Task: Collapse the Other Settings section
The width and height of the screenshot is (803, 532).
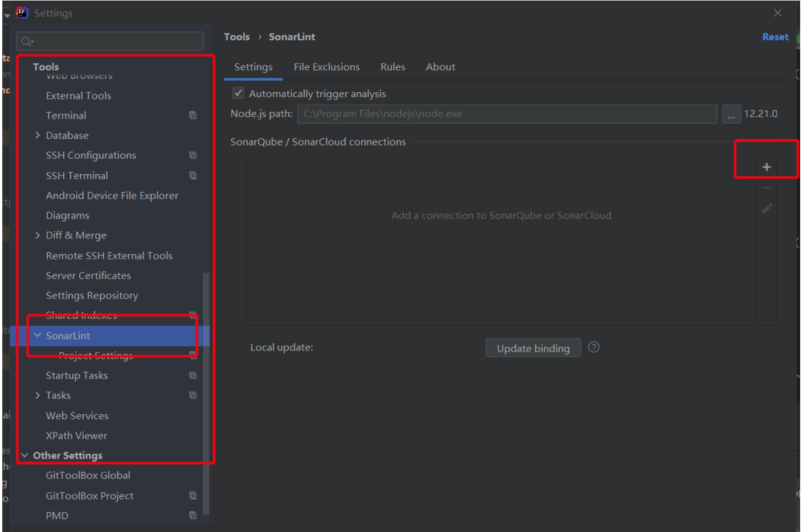Action: click(x=24, y=456)
